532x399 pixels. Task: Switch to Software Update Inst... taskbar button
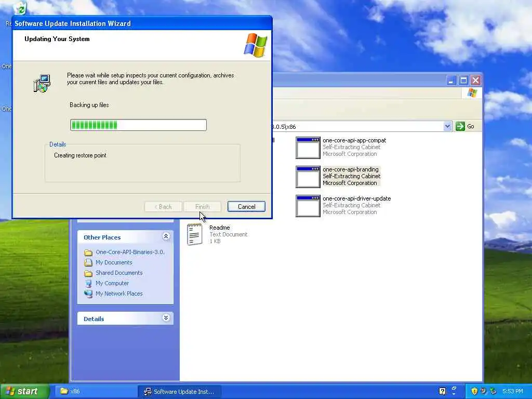pos(179,392)
